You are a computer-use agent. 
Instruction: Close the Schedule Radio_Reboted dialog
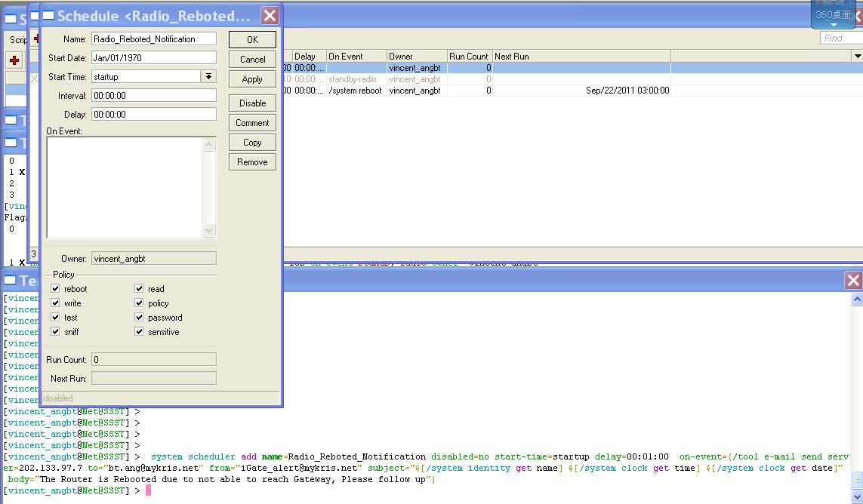[x=270, y=15]
